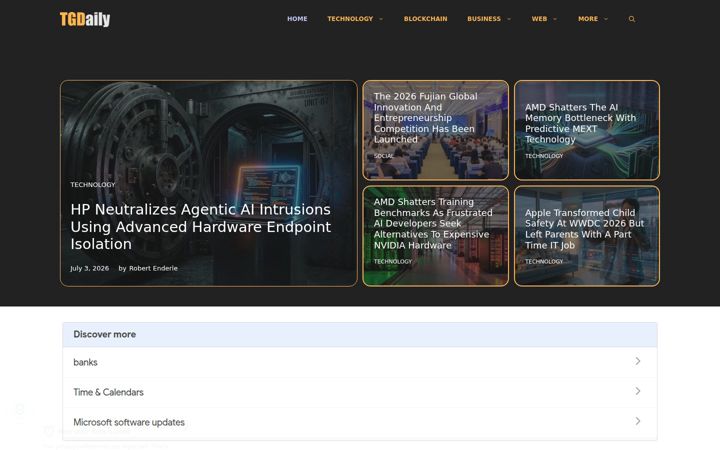The height and width of the screenshot is (450, 720).
Task: Open the HP Neutralizes Agentic AI Intrusions headline
Action: pos(201,226)
